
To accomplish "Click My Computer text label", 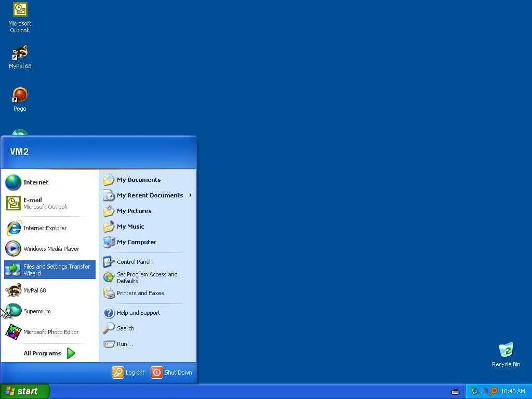I will [137, 242].
